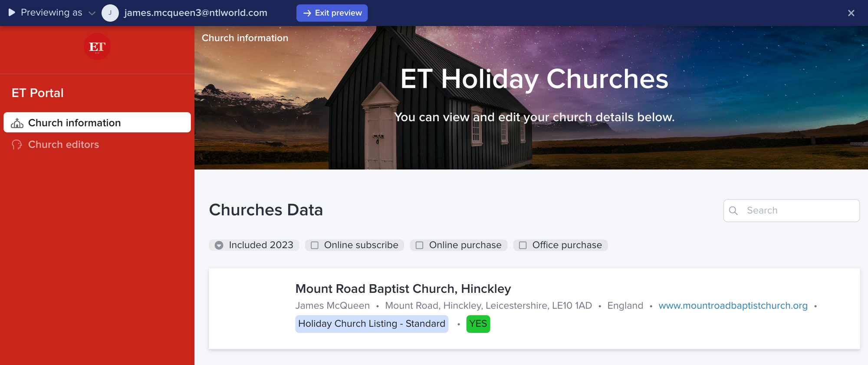Screen dimensions: 868x365
Task: Expand the Previewing as dropdown chevron
Action: [92, 13]
